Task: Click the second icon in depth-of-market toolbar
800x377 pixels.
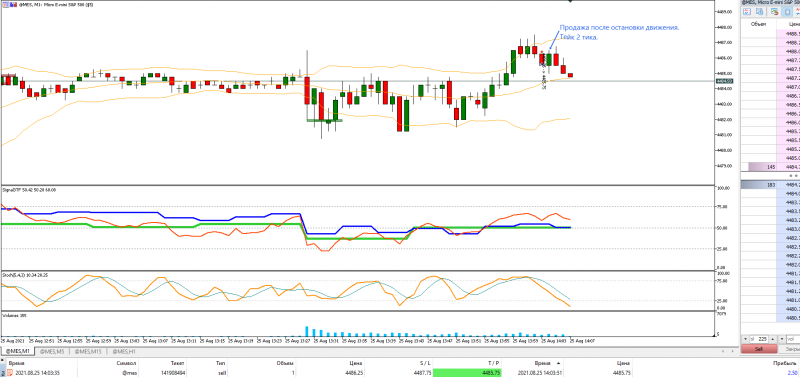Action: (x=759, y=11)
